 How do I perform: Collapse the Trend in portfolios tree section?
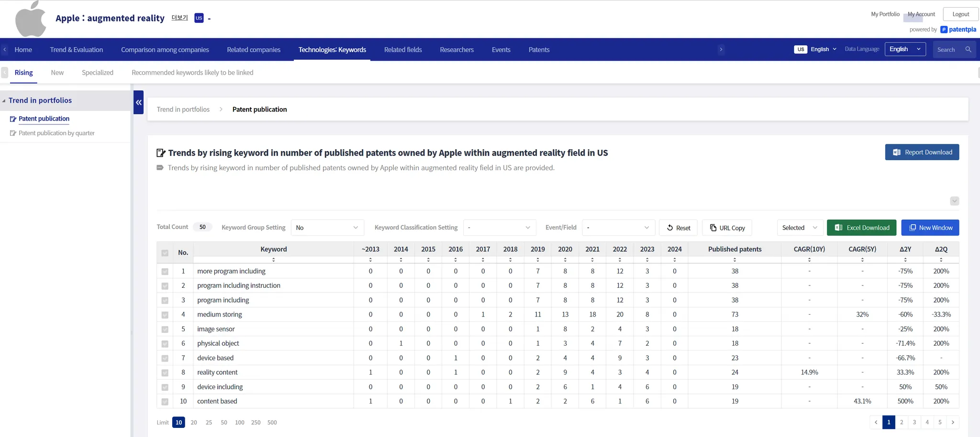(x=4, y=101)
